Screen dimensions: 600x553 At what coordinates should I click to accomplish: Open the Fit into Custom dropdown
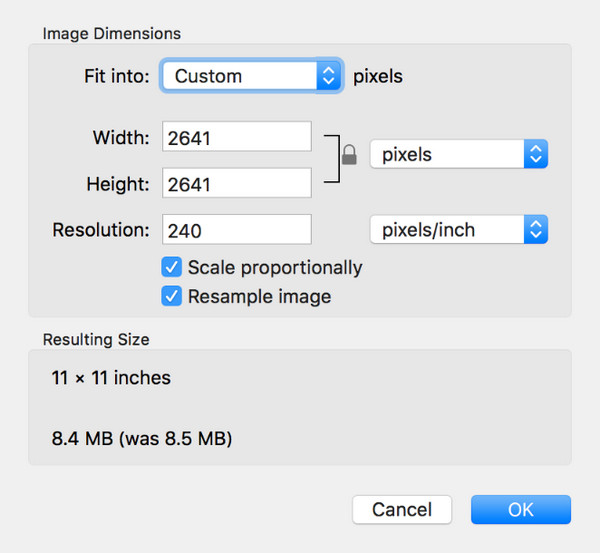240,76
